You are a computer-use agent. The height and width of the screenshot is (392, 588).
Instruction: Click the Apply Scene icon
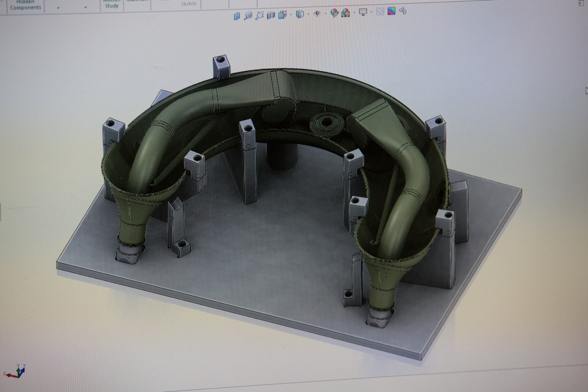346,13
